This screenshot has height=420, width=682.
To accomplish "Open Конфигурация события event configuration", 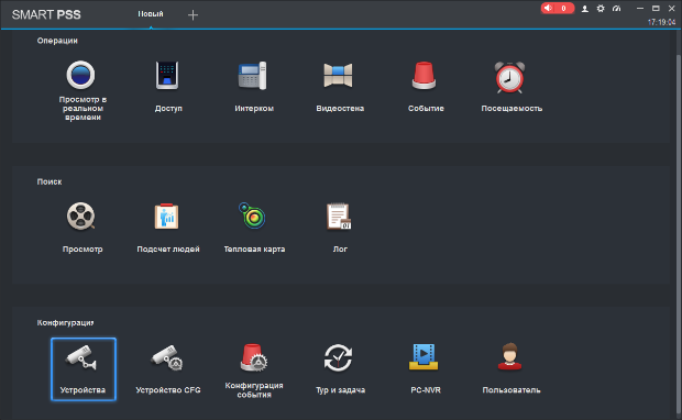I will [x=253, y=358].
